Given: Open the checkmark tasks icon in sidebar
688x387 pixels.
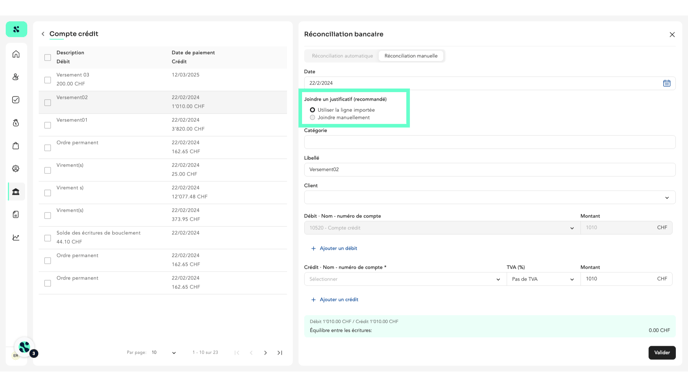Looking at the screenshot, I should click(16, 100).
